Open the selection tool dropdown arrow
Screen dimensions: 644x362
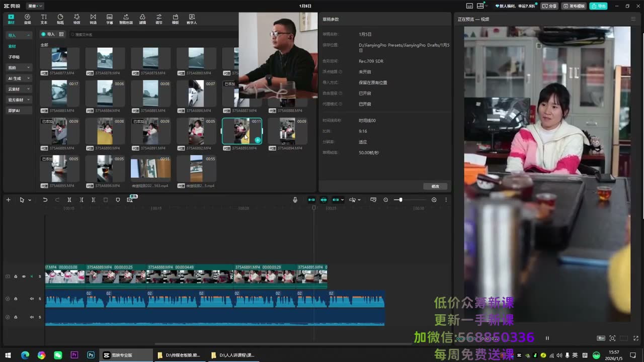point(30,200)
